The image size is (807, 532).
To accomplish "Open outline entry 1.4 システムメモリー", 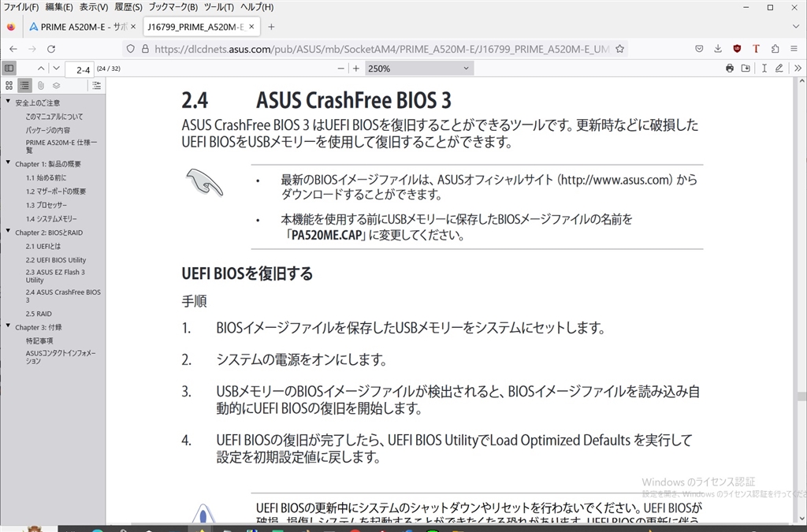I will 51,218.
